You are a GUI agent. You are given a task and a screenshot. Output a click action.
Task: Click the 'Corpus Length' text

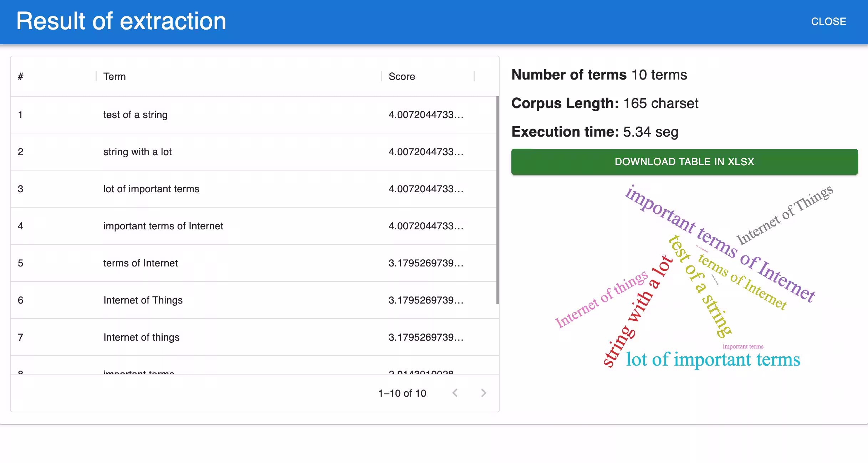click(x=565, y=103)
